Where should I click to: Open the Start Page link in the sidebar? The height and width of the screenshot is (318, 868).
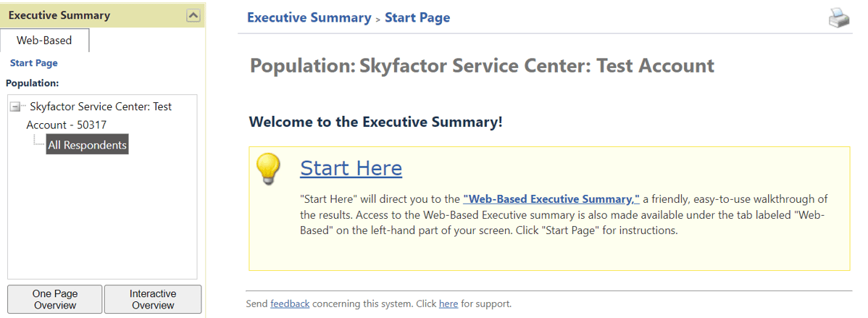tap(34, 63)
